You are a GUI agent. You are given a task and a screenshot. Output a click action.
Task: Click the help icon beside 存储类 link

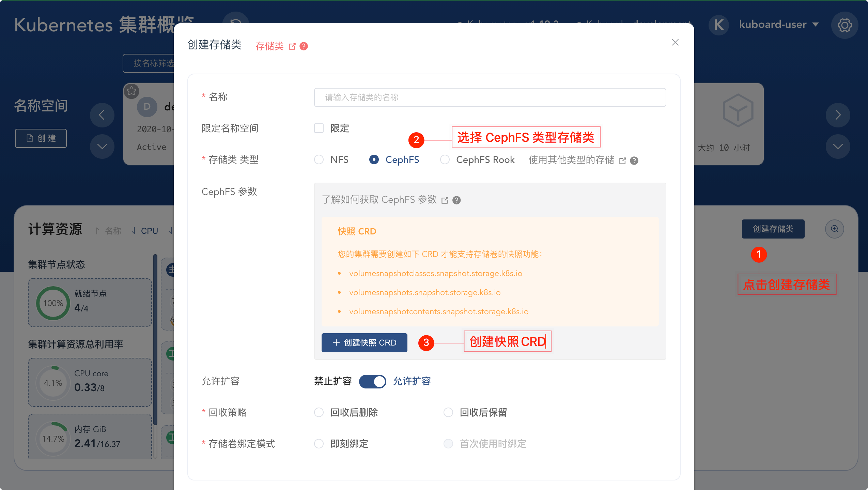pos(304,46)
